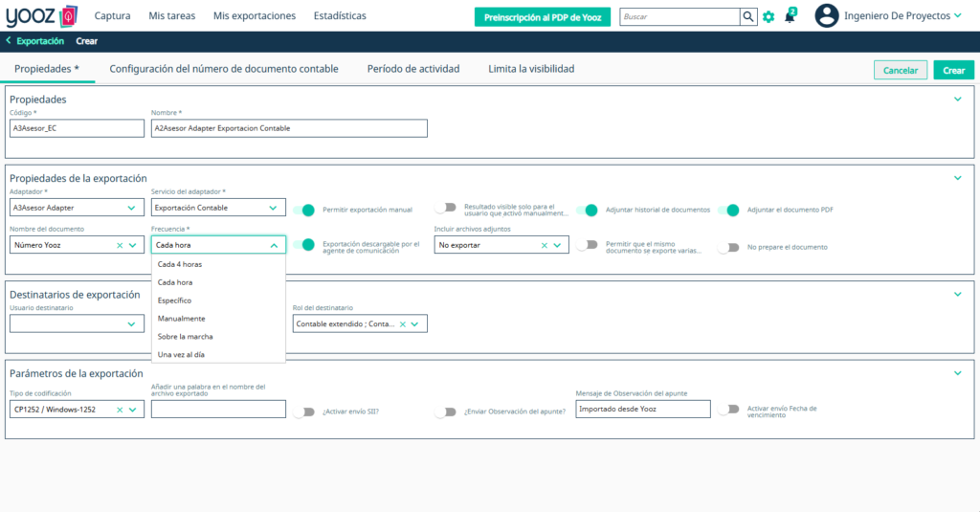Image resolution: width=980 pixels, height=512 pixels.
Task: Click the Yooz logo
Action: pyautogui.click(x=42, y=16)
